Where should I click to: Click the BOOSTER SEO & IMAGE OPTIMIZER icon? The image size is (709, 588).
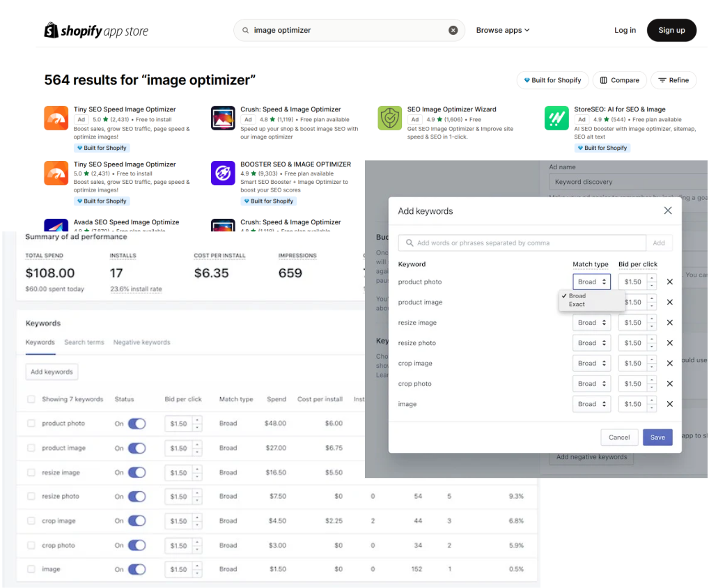click(x=223, y=173)
